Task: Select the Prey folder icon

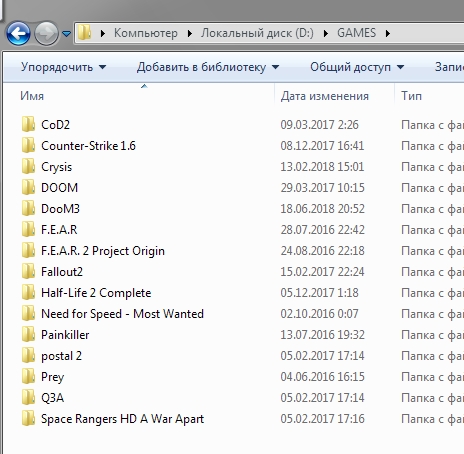Action: click(28, 376)
